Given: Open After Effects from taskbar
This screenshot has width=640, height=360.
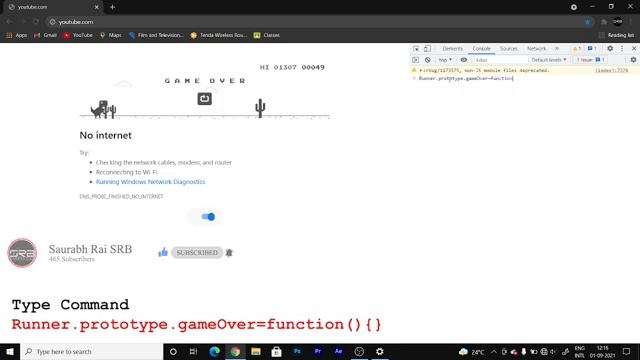Looking at the screenshot, I should (x=338, y=351).
